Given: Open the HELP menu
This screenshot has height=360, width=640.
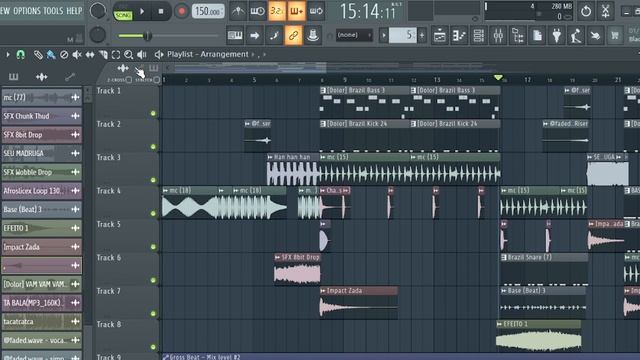Looking at the screenshot, I should 74,11.
